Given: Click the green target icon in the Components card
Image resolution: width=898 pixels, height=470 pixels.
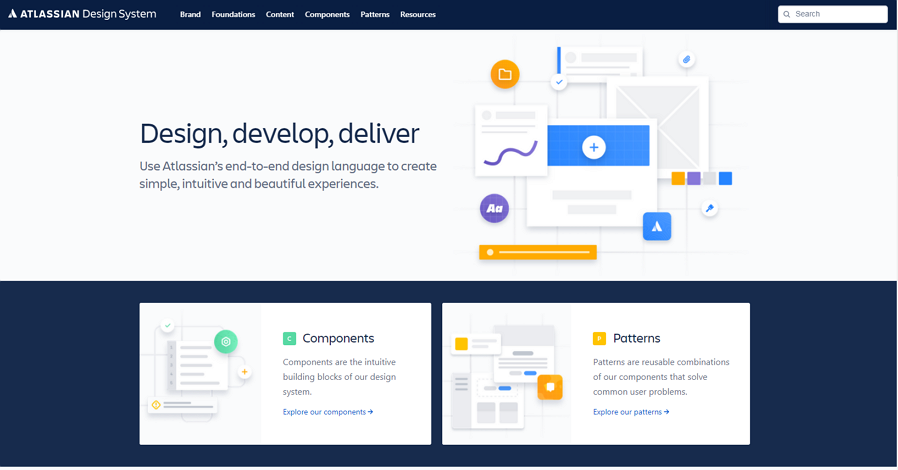Looking at the screenshot, I should tap(226, 342).
